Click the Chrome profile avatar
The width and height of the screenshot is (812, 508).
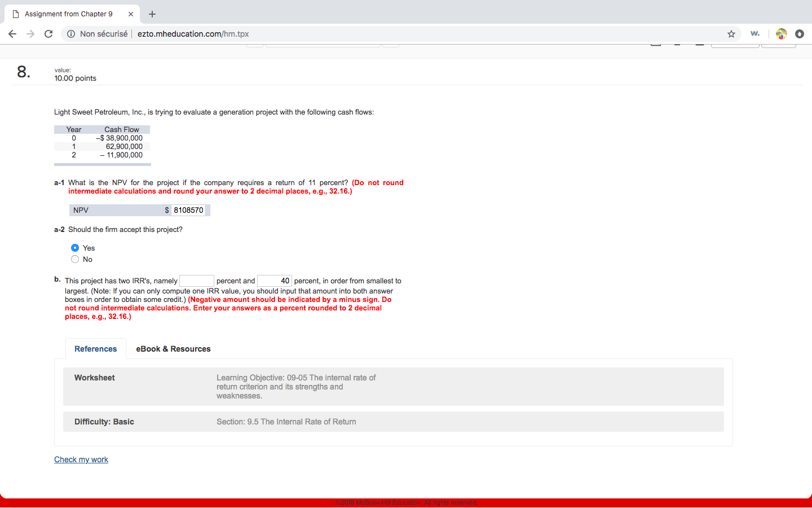781,34
